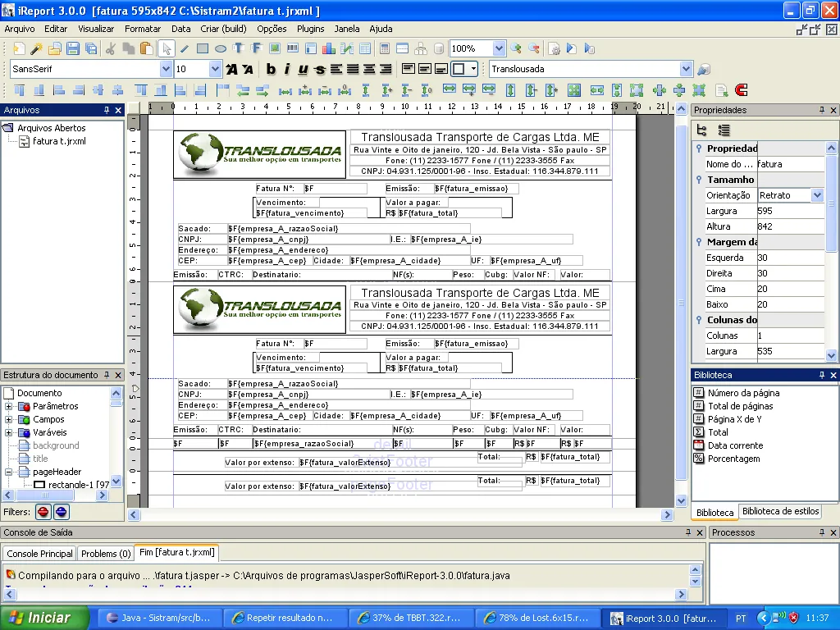Click the Save report icon
The width and height of the screenshot is (840, 630).
73,48
